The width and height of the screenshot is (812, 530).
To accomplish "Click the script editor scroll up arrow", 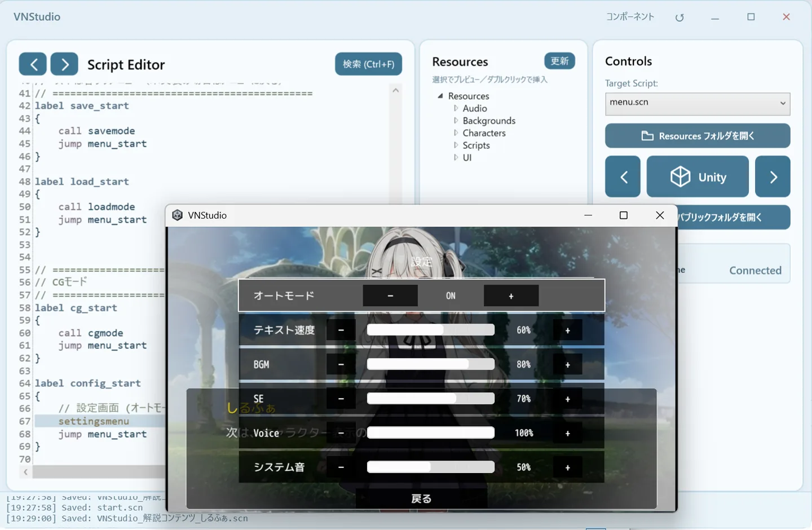I will (396, 90).
